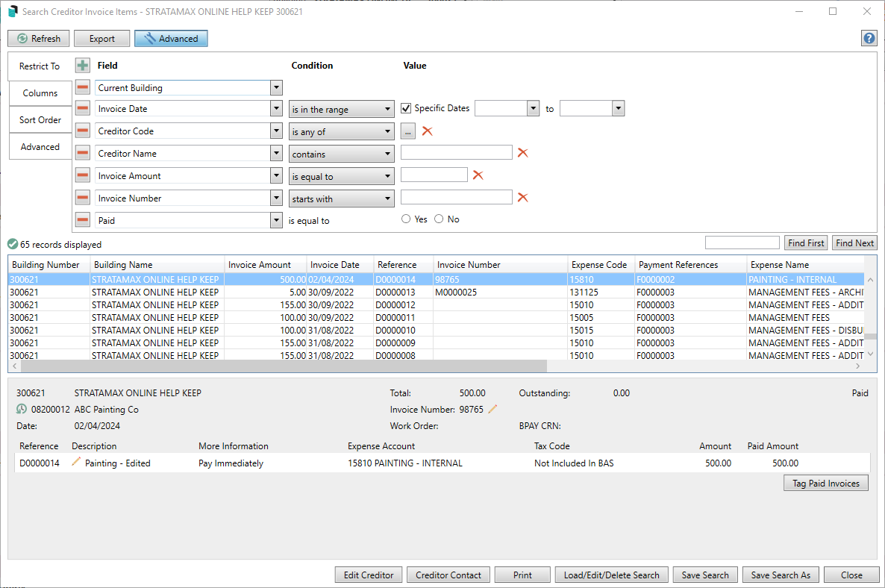The image size is (885, 588).
Task: Click the green plus add field icon
Action: pyautogui.click(x=83, y=66)
